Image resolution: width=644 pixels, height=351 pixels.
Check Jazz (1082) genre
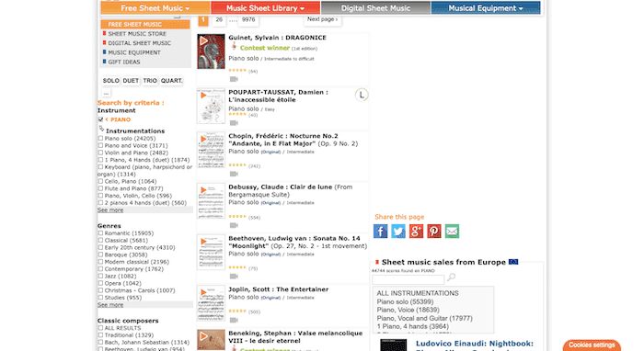(x=100, y=277)
